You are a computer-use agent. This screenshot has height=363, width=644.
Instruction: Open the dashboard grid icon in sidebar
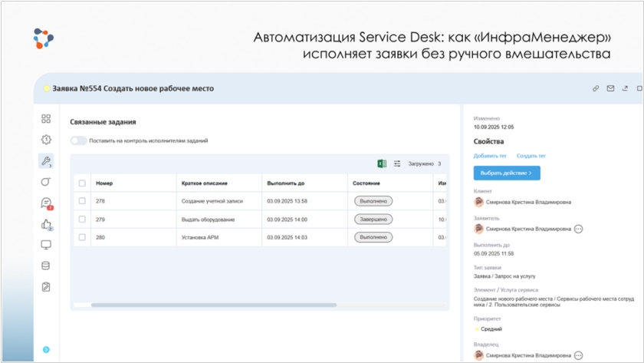coord(46,119)
